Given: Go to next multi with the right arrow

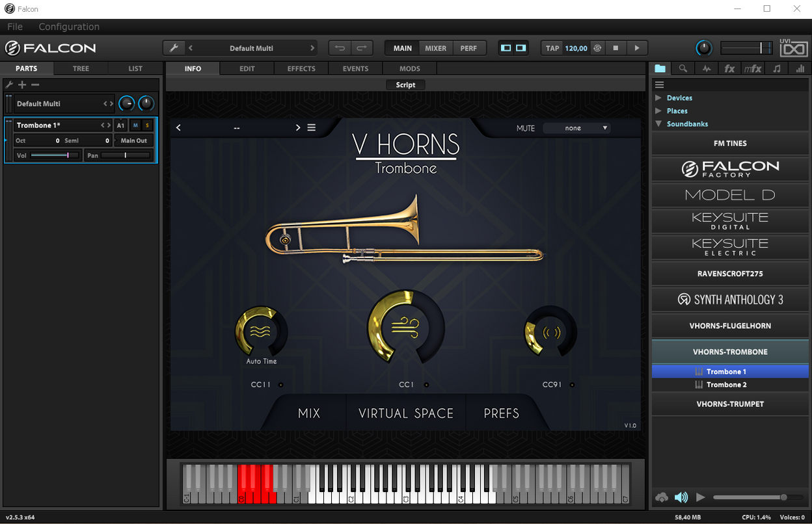Looking at the screenshot, I should pos(312,48).
